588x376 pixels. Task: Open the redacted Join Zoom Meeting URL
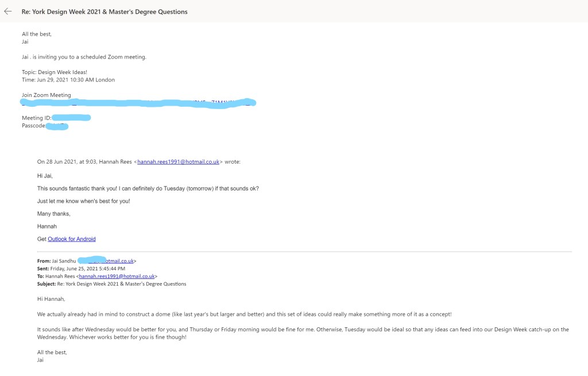pyautogui.click(x=138, y=103)
